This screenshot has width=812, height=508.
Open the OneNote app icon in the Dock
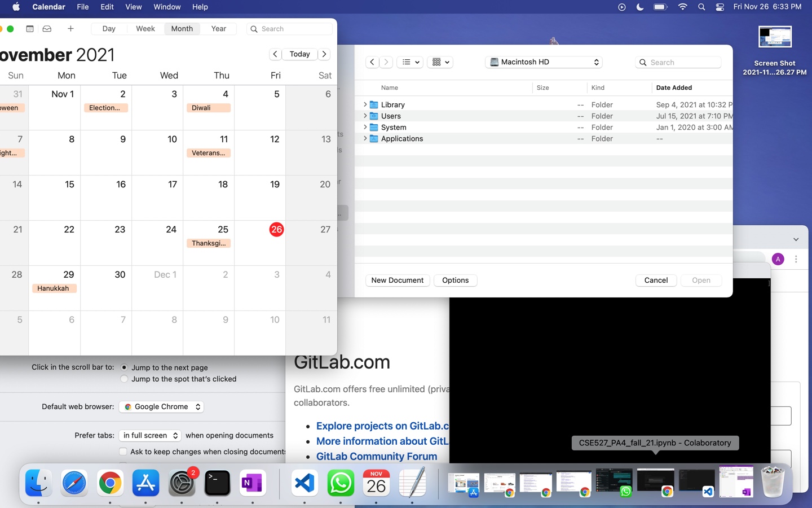[253, 484]
